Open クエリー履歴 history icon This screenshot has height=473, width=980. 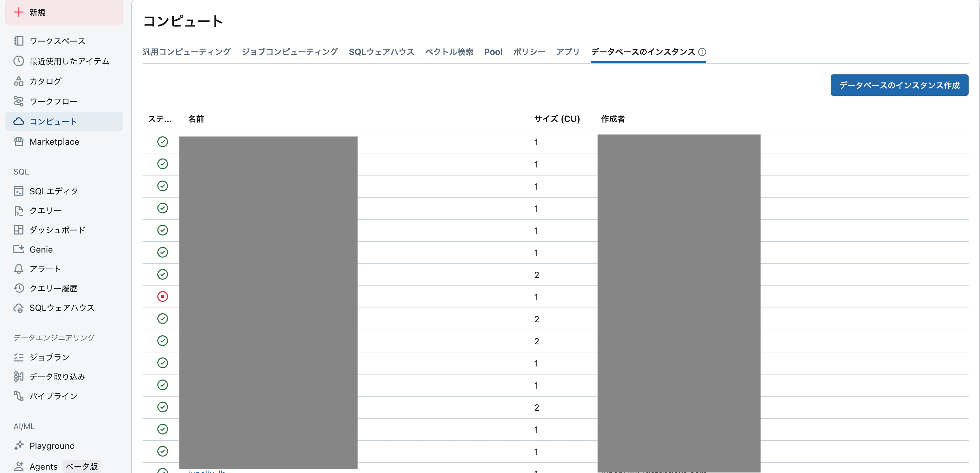click(x=19, y=288)
